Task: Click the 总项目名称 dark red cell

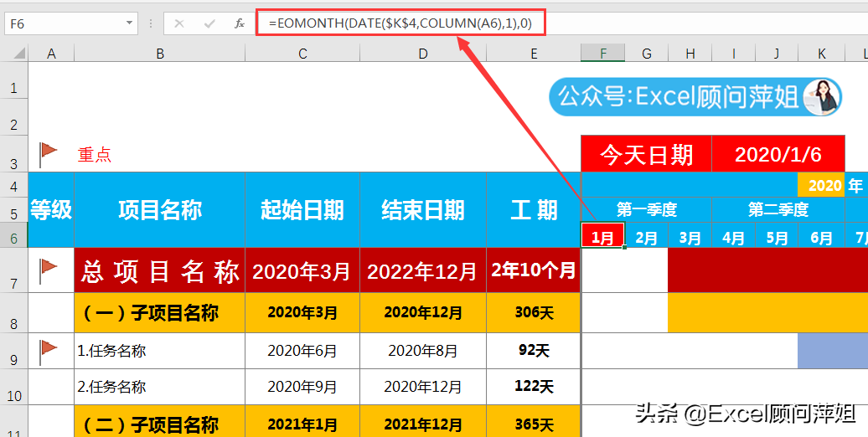Action: (x=160, y=270)
